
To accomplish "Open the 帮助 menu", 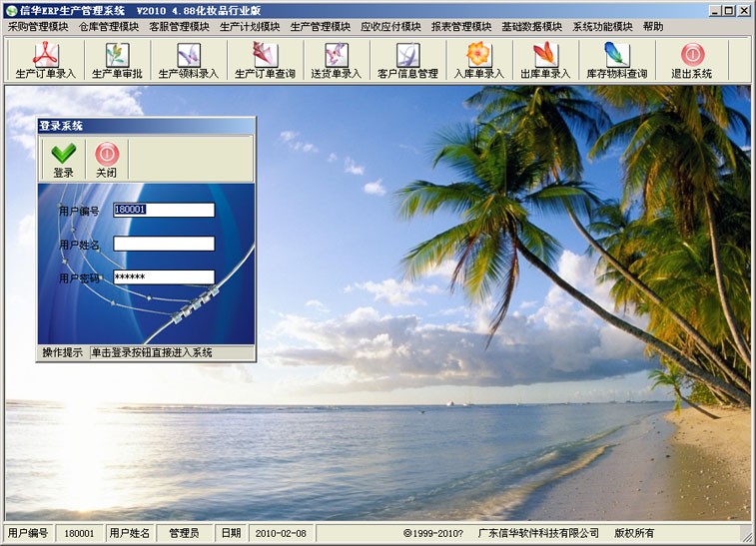I will (x=652, y=27).
